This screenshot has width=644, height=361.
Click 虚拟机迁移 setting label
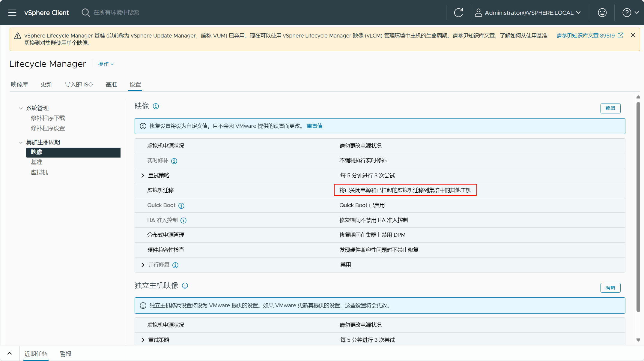(x=160, y=190)
